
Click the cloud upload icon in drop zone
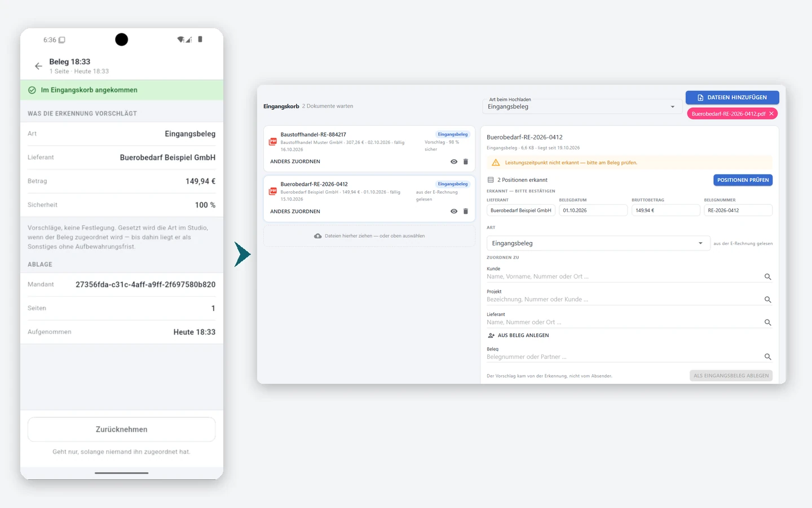pos(318,236)
